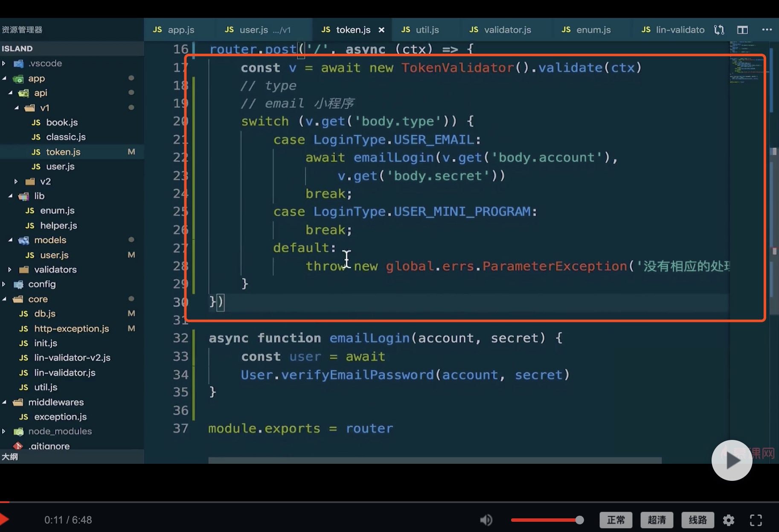Viewport: 779px width, 532px height.
Task: Open the app.js editor tab
Action: point(174,30)
